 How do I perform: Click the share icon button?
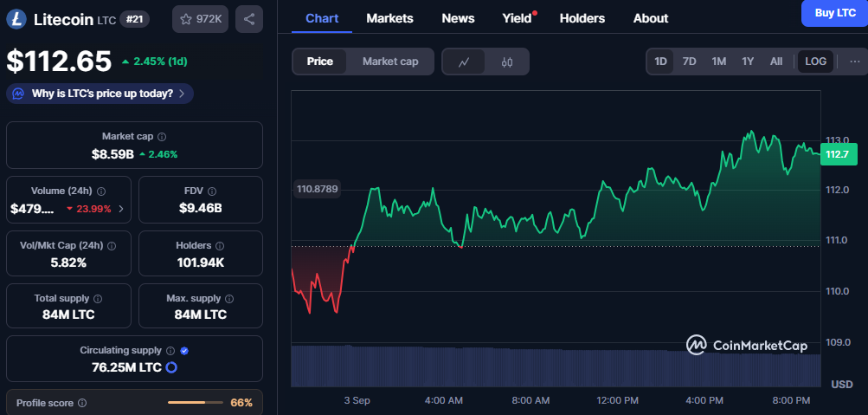(x=249, y=19)
